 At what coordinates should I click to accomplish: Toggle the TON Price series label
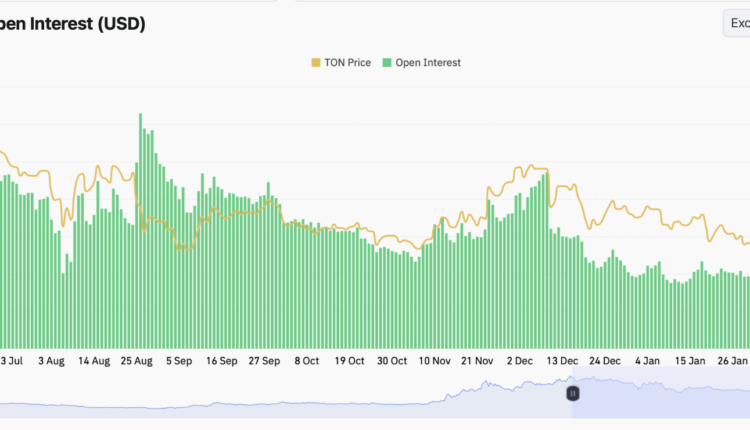[x=347, y=62]
